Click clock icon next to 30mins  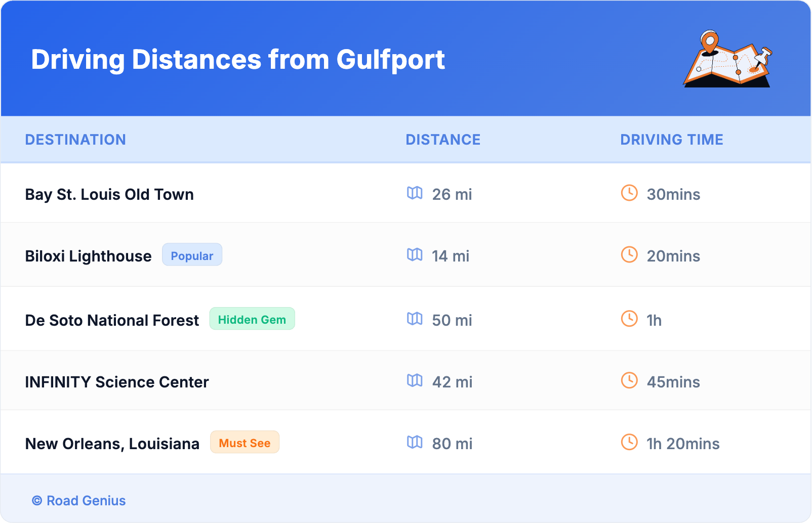[629, 193]
